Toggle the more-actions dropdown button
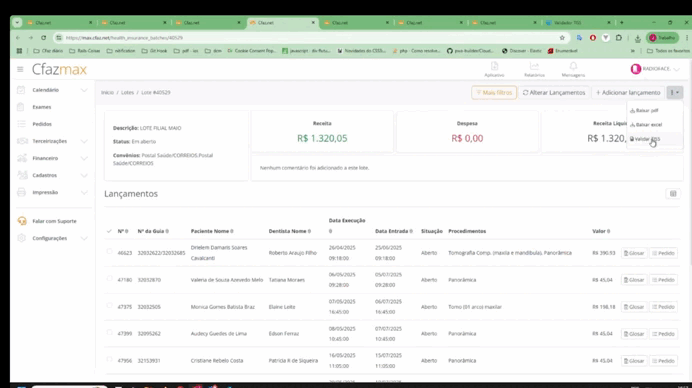The height and width of the screenshot is (388, 692). tap(675, 93)
